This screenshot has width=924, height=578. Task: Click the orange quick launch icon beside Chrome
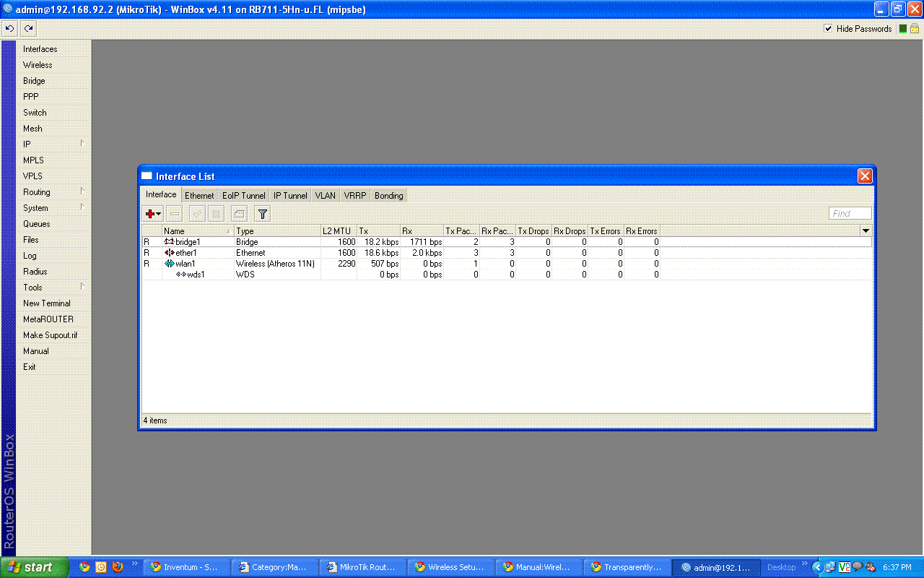pyautogui.click(x=101, y=567)
